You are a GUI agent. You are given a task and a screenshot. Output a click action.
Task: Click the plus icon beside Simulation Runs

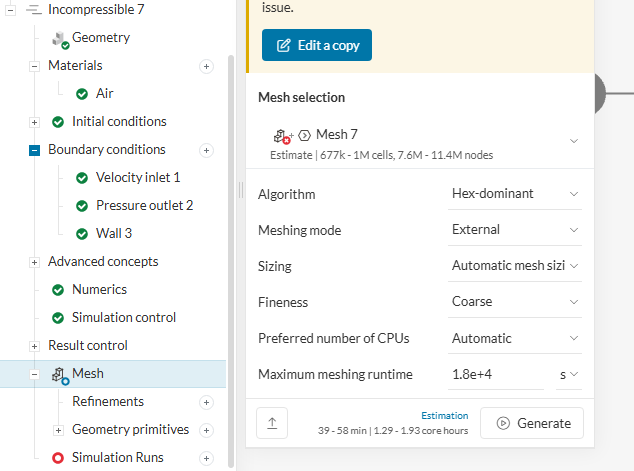click(207, 458)
